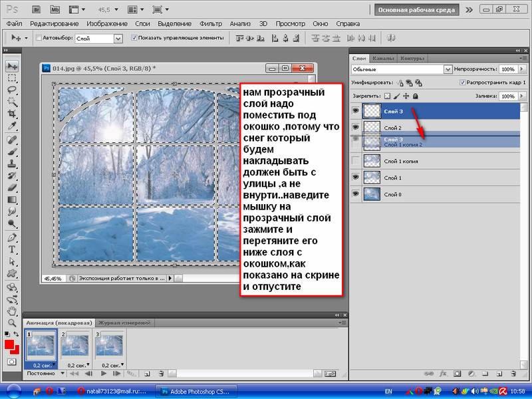
Task: Switch to the Журнал измерений tab
Action: tap(124, 323)
